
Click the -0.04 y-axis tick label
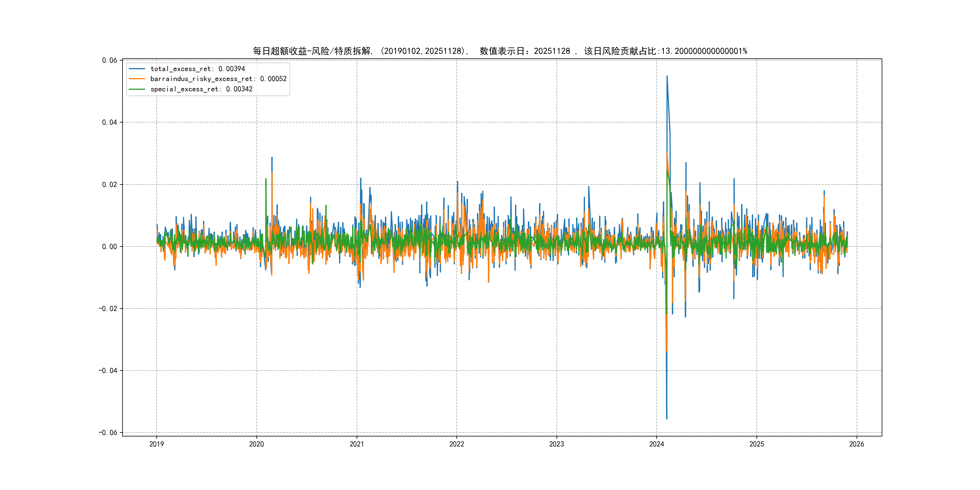click(x=108, y=371)
